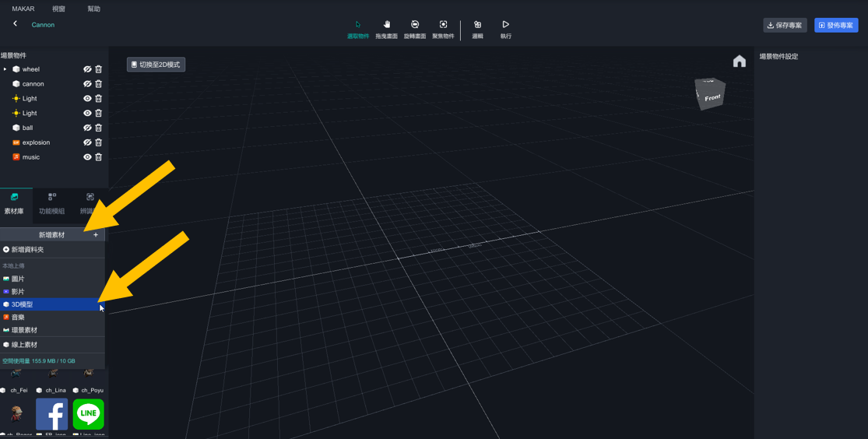This screenshot has height=439, width=868.
Task: Click the 保存專案 save button
Action: [x=784, y=26]
